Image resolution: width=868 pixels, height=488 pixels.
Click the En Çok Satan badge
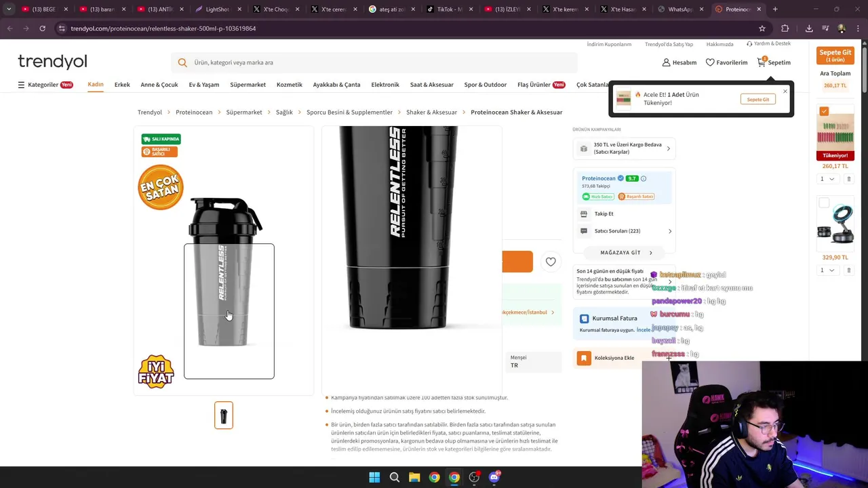161,188
